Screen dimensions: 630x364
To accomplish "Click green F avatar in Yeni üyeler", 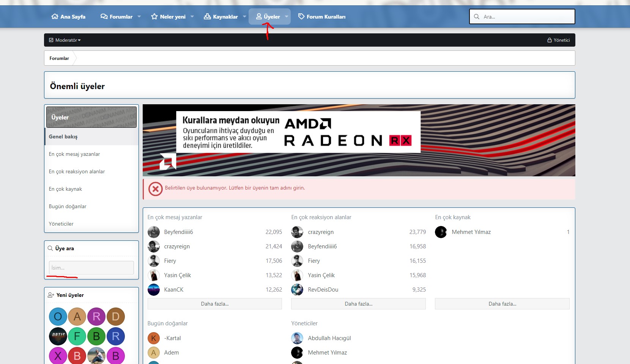I will click(x=77, y=336).
